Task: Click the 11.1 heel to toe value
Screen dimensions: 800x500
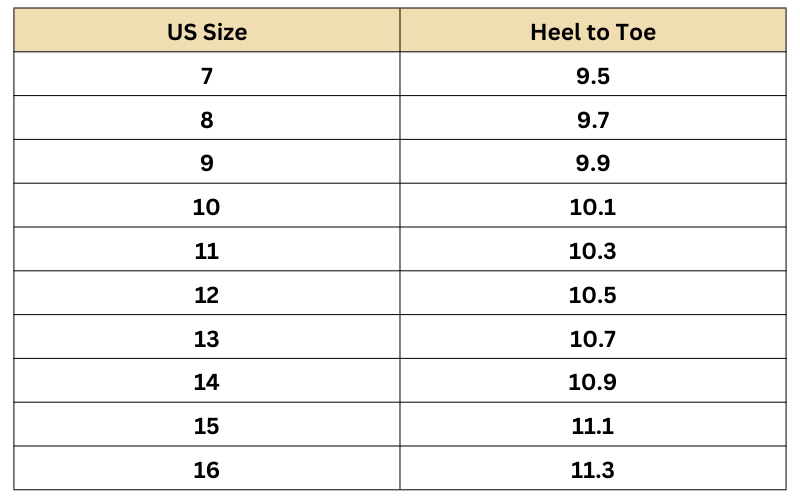Action: coord(593,426)
